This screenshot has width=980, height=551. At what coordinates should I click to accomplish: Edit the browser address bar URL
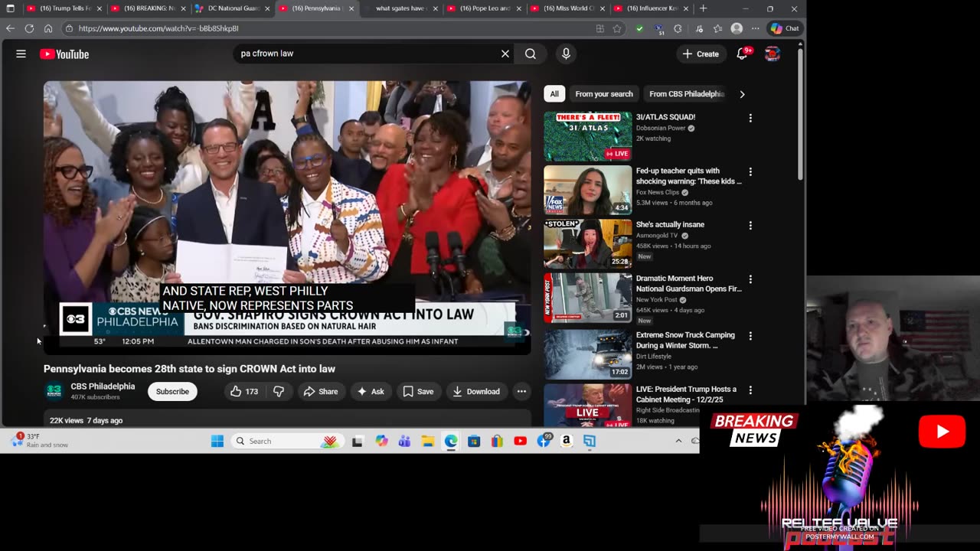329,28
